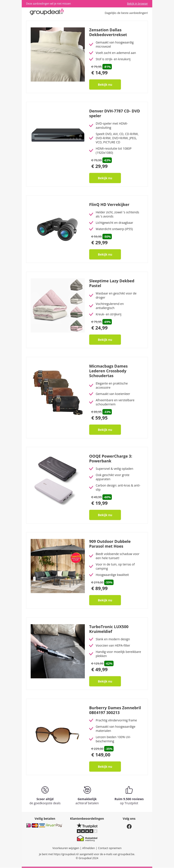
Task: Click the iDEAL payment icon
Action: [x=29, y=825]
